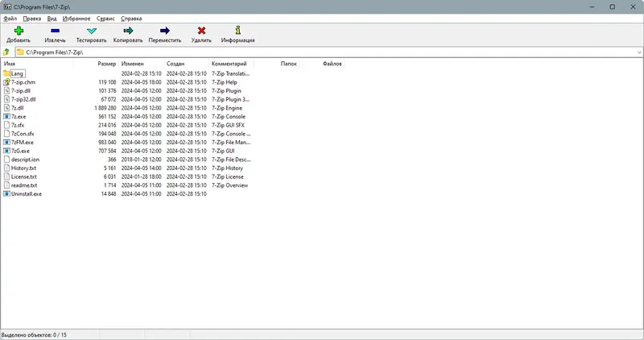Sort by the Размер column header
Viewport: 644px width, 340px height.
(x=96, y=64)
